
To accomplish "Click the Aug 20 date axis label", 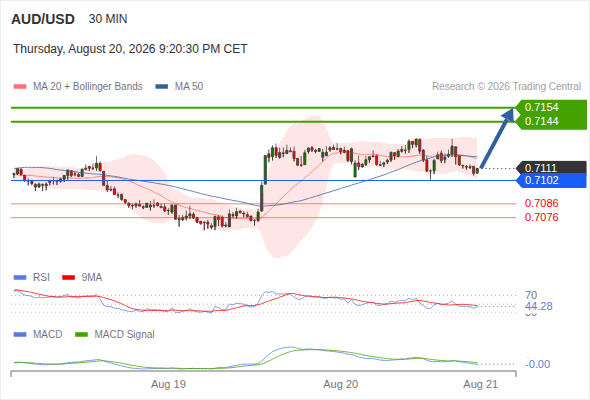I will coord(341,384).
